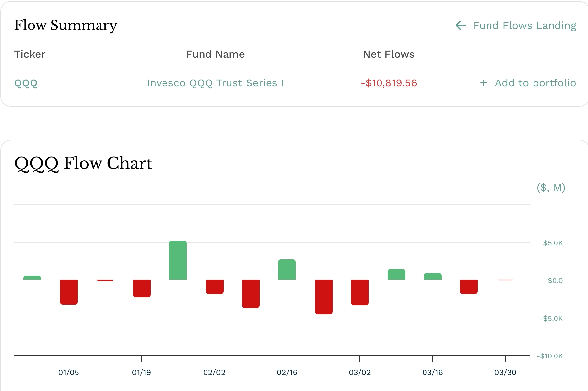Click the QQQ Flow Chart heading
588x391 pixels.
(83, 163)
